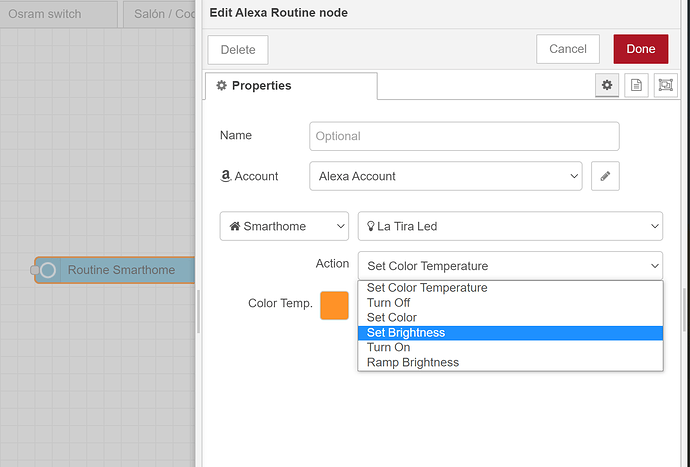This screenshot has width=690, height=467.
Task: Edit Alexa Account with pencil icon
Action: (605, 176)
